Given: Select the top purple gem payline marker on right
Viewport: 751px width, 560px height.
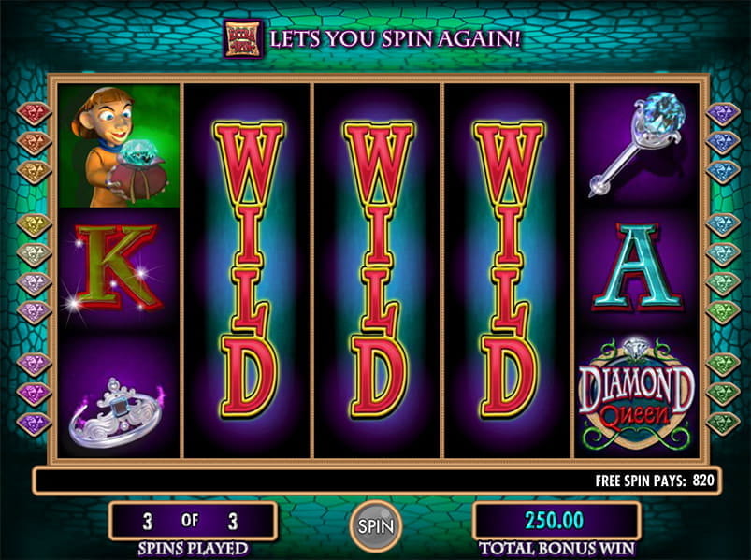Looking at the screenshot, I should click(x=723, y=114).
